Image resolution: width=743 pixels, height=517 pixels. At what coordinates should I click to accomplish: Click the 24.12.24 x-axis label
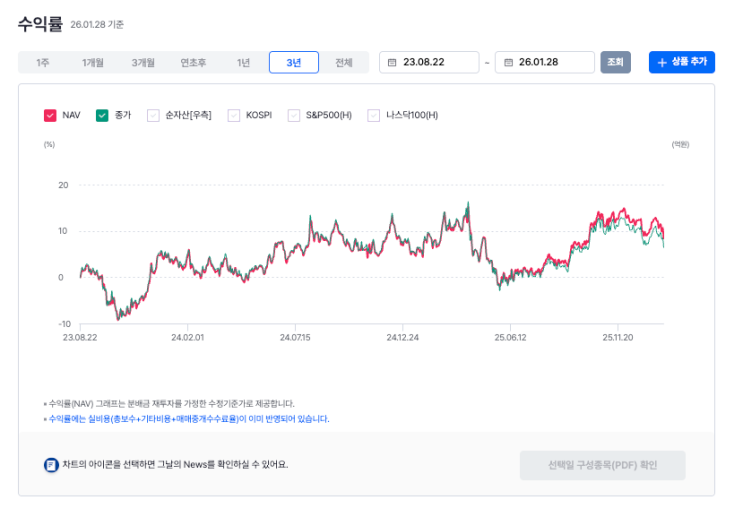pos(403,337)
